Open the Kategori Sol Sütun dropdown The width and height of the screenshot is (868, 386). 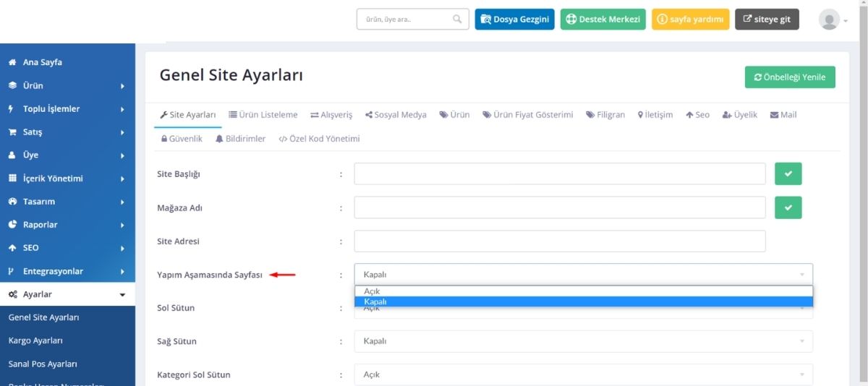point(583,374)
